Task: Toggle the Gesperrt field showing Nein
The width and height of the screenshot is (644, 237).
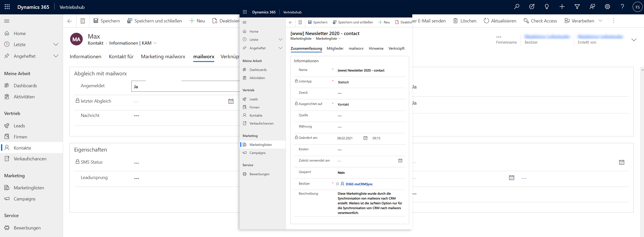Action: [x=341, y=173]
